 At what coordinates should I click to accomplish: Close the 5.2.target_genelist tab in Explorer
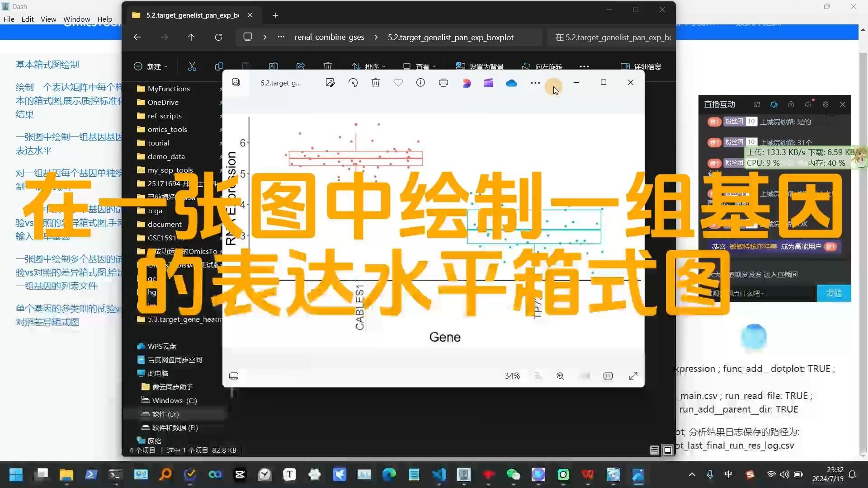click(x=250, y=15)
